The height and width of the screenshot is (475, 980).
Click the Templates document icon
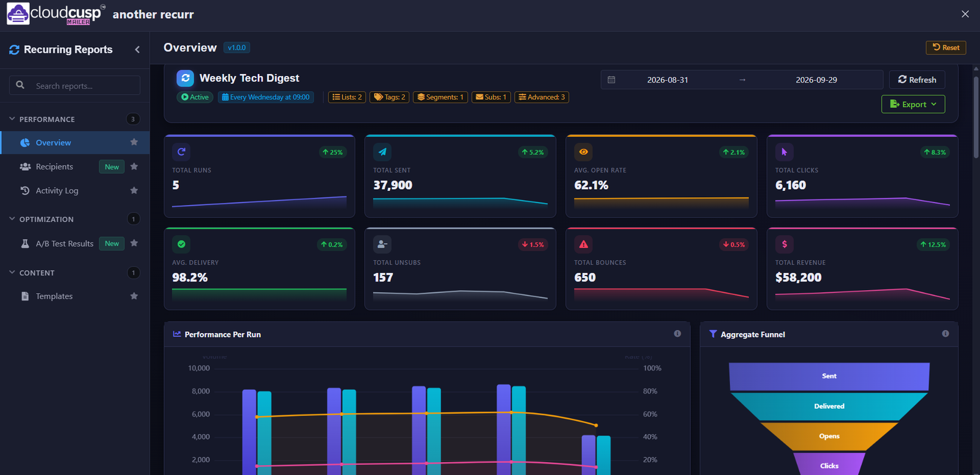25,296
